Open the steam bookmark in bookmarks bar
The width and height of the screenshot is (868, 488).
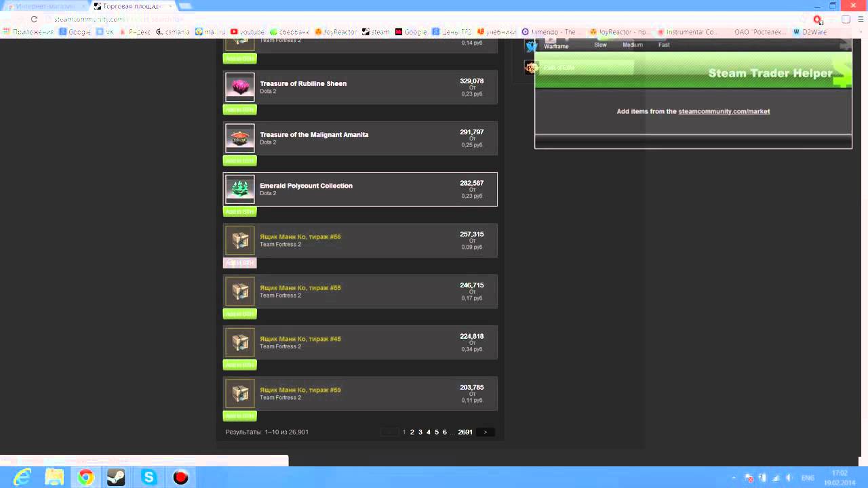point(376,32)
